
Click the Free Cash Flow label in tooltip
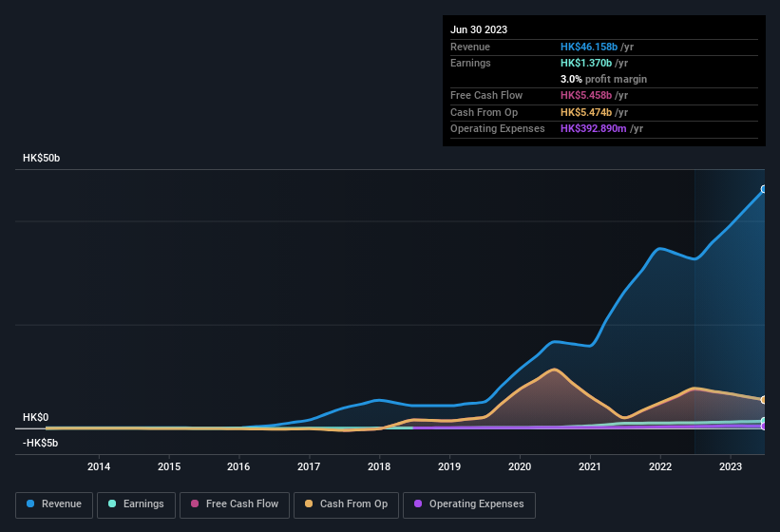coord(486,95)
